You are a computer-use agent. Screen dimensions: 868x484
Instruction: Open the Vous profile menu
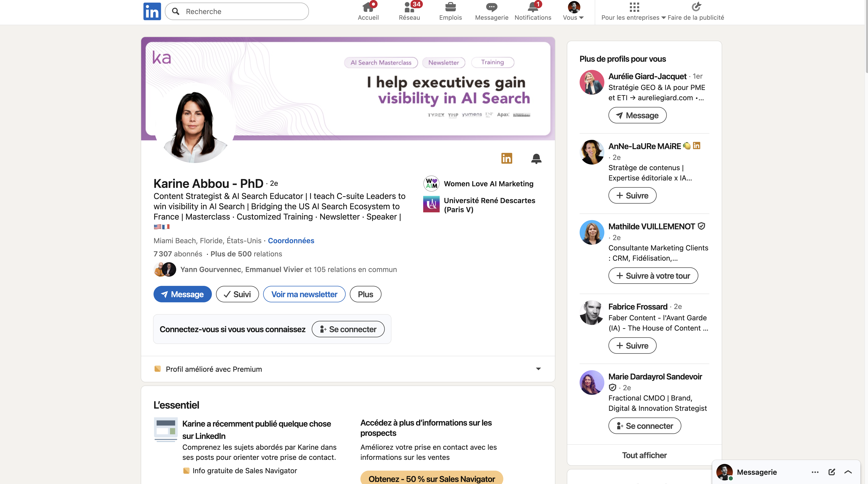[573, 11]
